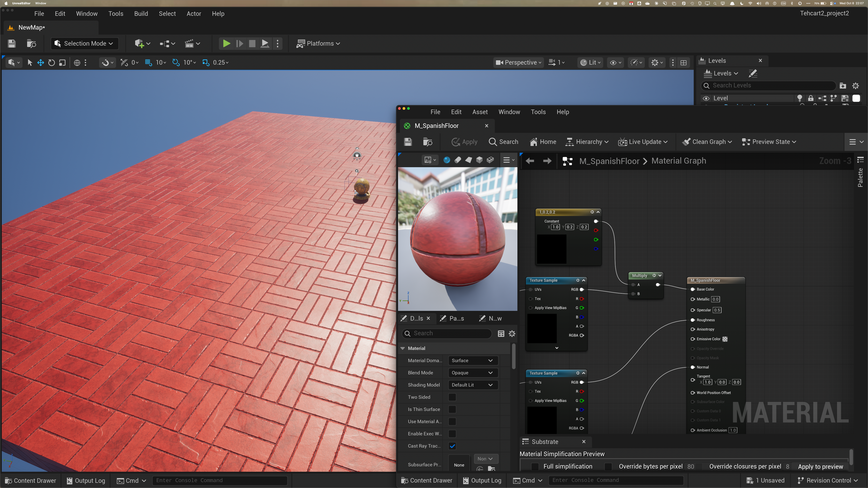
Task: Open the Material Domain Surface dropdown
Action: click(x=473, y=361)
